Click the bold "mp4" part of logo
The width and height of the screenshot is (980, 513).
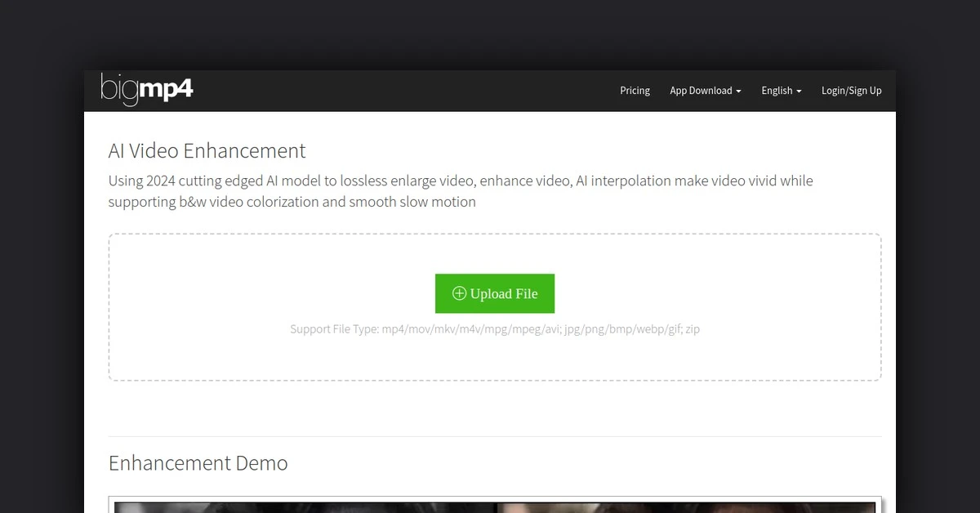click(167, 89)
